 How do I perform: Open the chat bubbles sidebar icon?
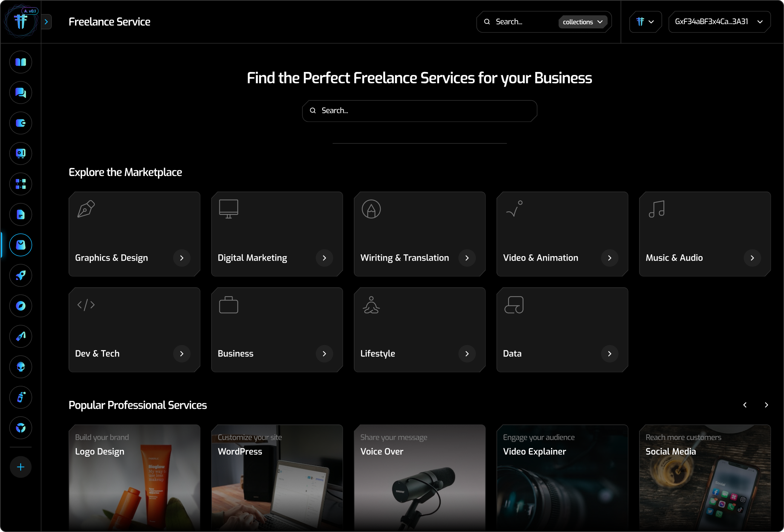(x=21, y=93)
